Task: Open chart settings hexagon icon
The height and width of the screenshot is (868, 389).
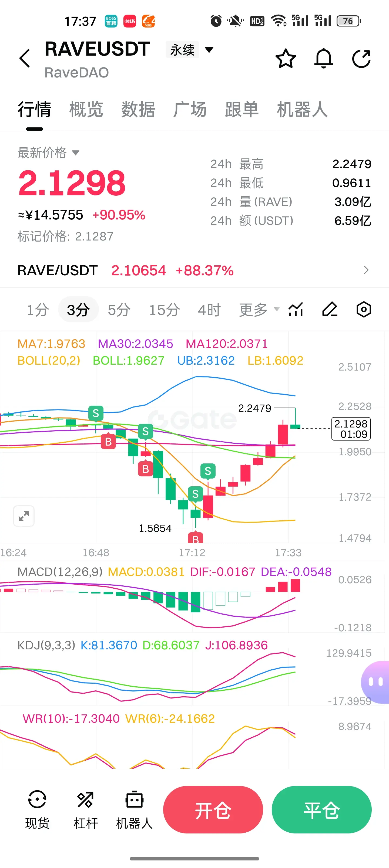Action: [x=364, y=309]
